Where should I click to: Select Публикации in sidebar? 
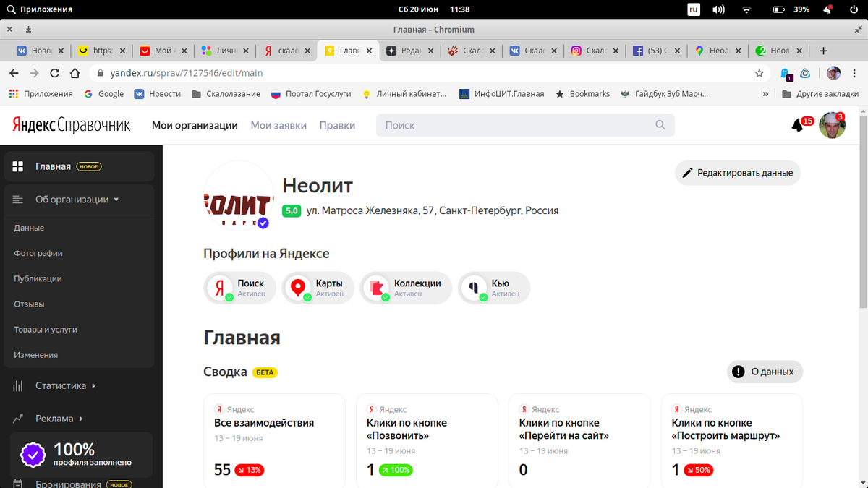coord(38,278)
